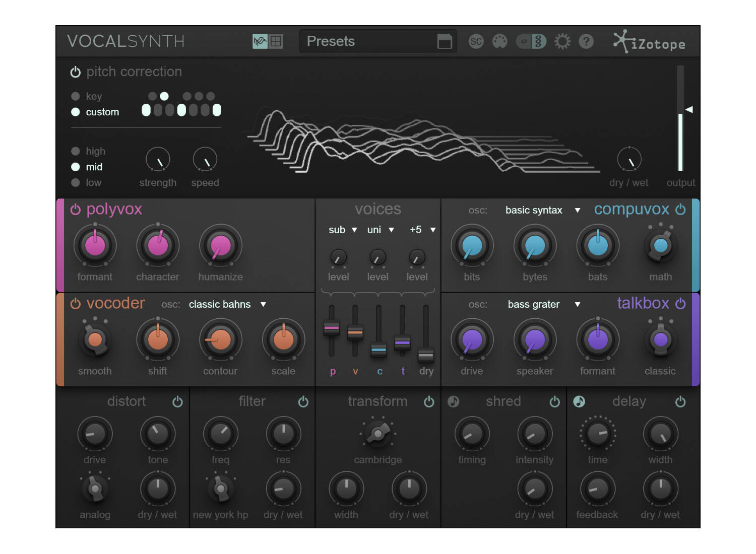Click the polyvox formant knob
This screenshot has width=756, height=554.
pos(95,245)
